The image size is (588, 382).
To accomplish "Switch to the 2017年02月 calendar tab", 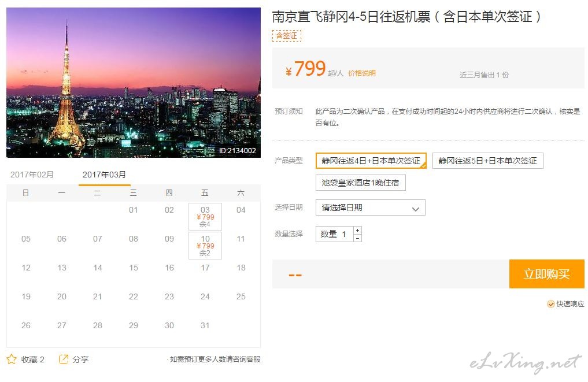I will (x=32, y=175).
